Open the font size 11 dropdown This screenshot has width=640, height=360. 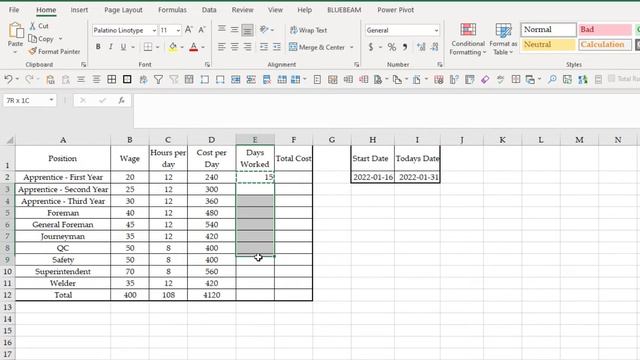[x=178, y=30]
